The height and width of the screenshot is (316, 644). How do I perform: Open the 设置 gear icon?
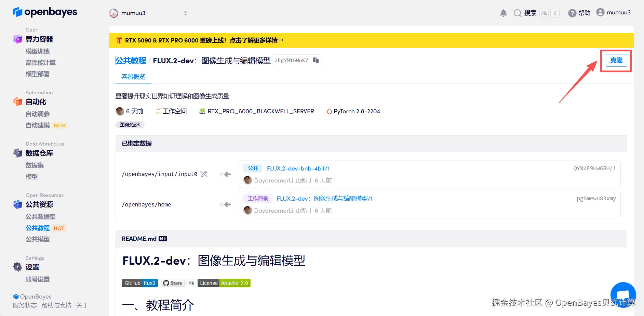pyautogui.click(x=17, y=267)
